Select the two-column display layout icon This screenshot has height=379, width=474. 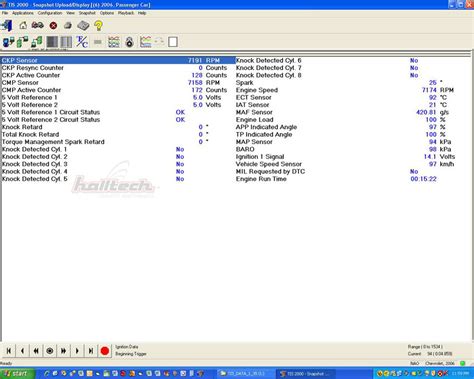coord(66,42)
